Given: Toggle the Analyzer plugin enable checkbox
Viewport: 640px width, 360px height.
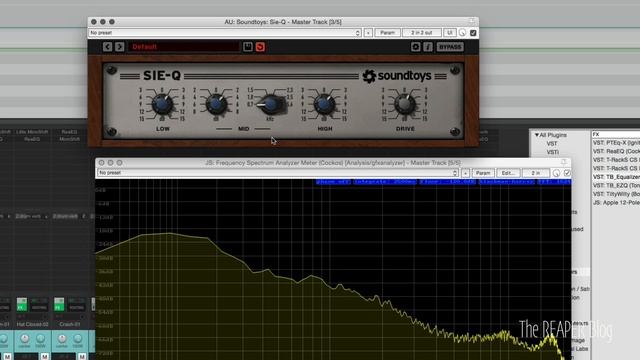Looking at the screenshot, I should coord(567,173).
